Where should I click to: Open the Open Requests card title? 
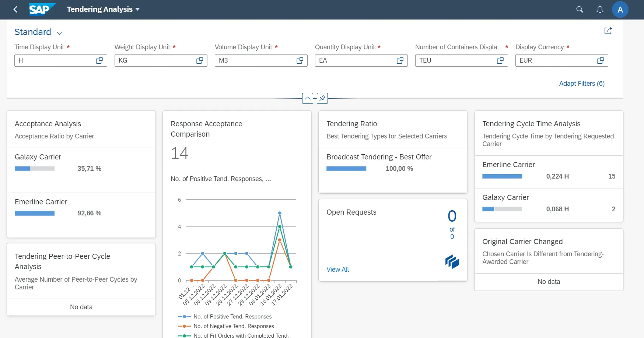click(x=351, y=212)
